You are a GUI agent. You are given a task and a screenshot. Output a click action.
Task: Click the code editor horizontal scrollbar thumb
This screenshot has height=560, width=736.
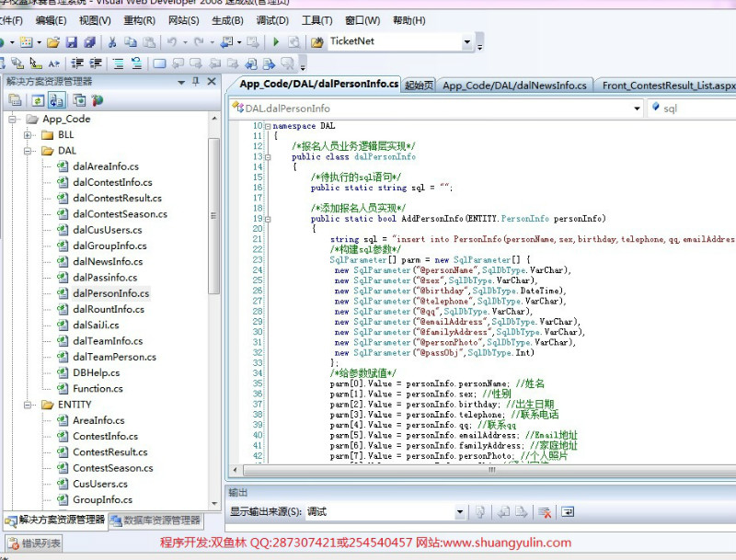(x=491, y=470)
